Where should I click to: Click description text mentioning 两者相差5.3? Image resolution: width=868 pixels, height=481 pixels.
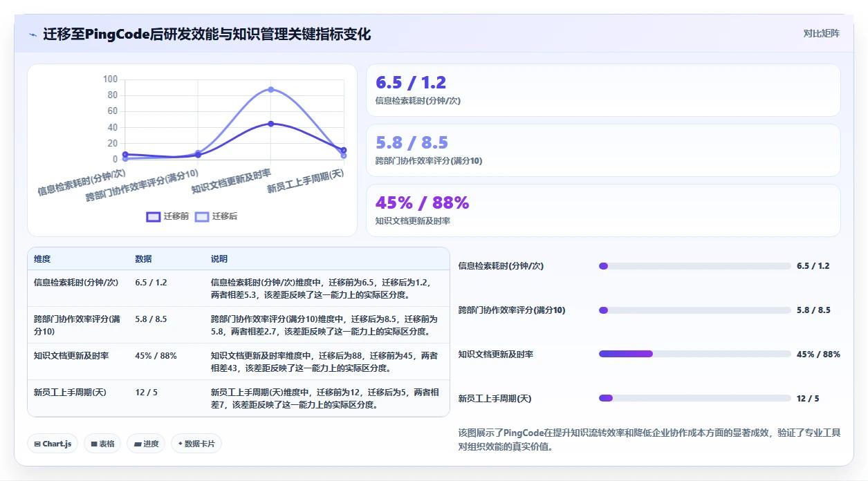click(321, 289)
